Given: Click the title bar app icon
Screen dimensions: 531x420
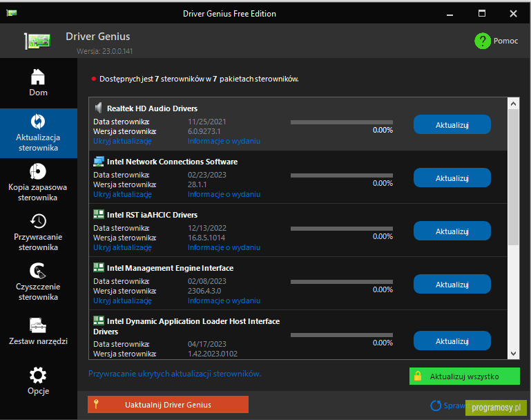Looking at the screenshot, I should tap(12, 13).
